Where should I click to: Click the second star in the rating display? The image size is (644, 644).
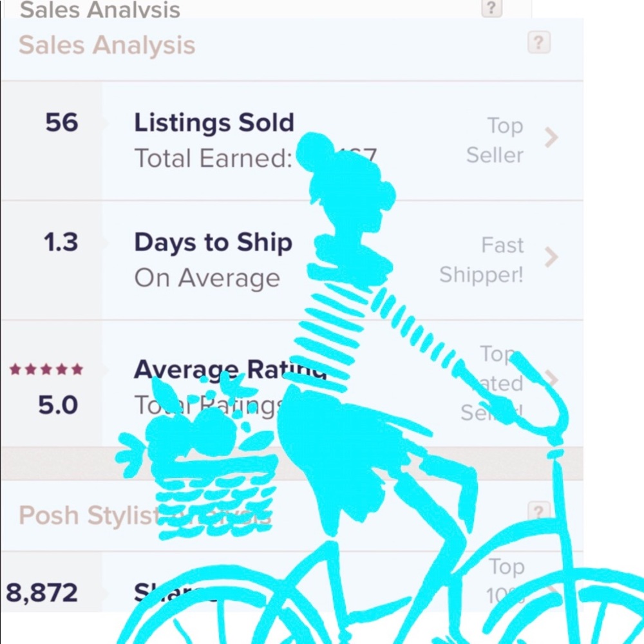(x=31, y=369)
